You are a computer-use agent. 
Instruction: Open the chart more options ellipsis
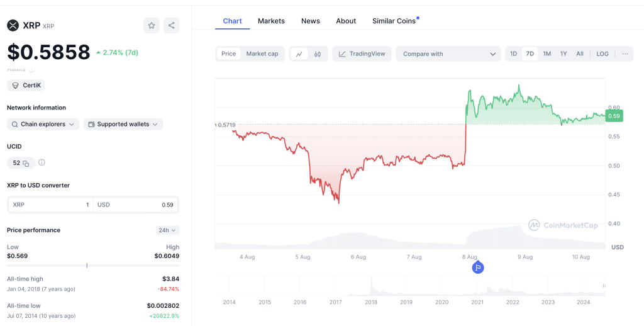[625, 54]
